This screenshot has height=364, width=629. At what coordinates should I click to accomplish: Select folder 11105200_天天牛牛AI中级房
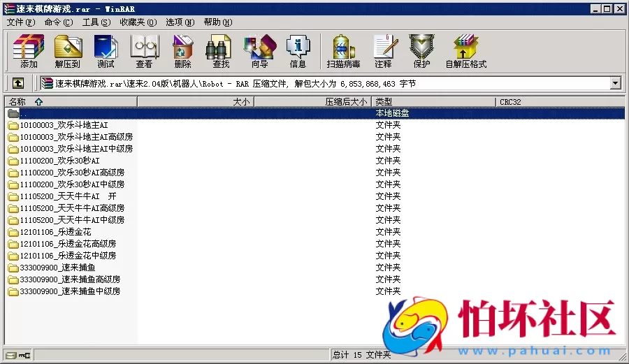[72, 220]
